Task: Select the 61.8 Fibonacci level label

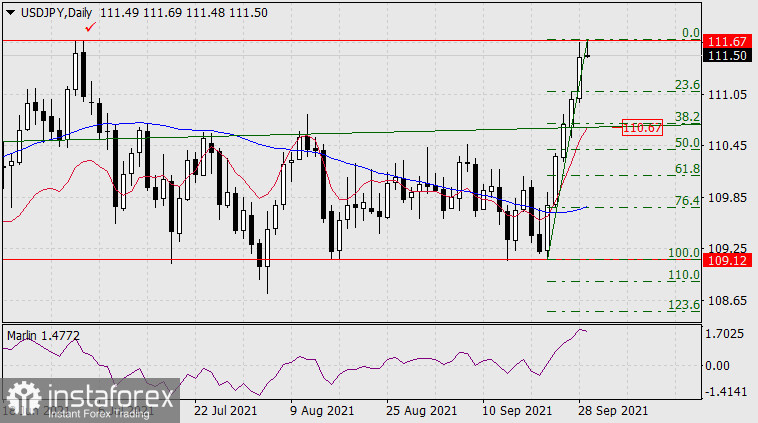Action: (686, 169)
